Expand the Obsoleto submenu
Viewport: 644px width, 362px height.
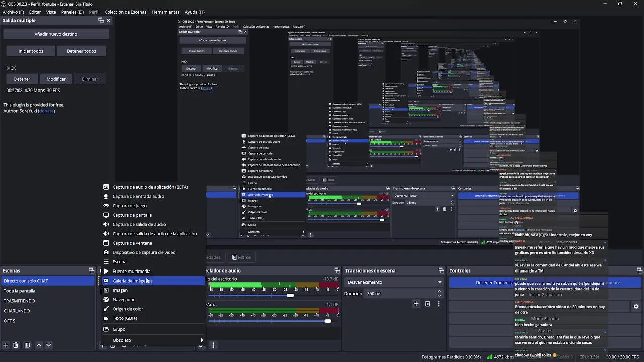(153, 340)
